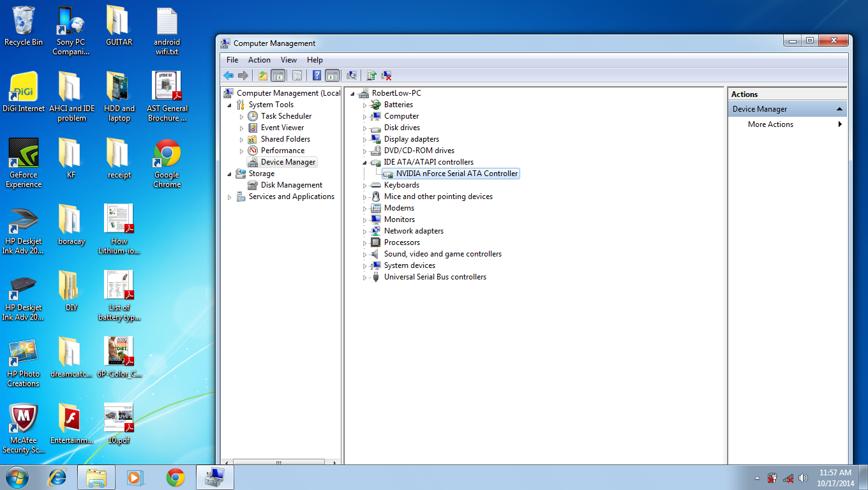Select the RobertLow-PC root node
Screen dimensions: 868x490
396,93
